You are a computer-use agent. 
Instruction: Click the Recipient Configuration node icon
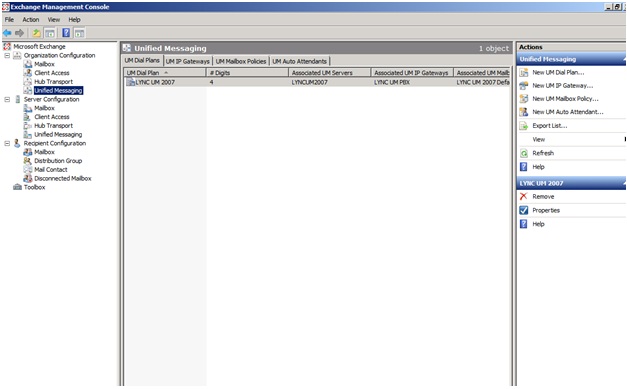pos(17,143)
